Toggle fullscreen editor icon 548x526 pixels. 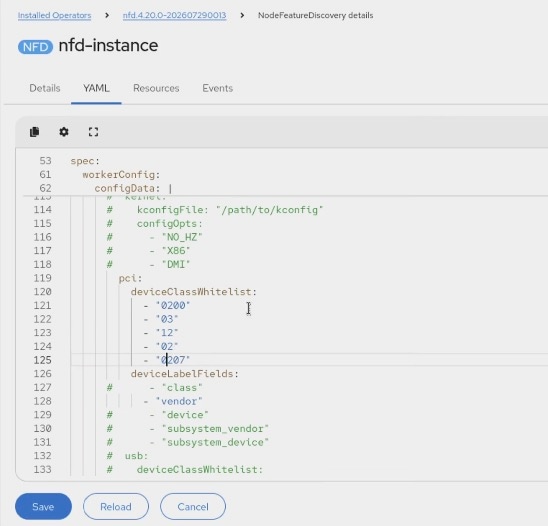pyautogui.click(x=93, y=132)
